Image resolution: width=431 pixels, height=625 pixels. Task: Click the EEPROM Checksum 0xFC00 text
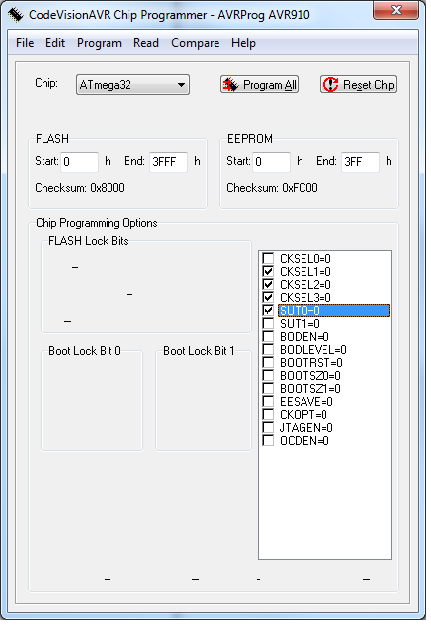[272, 188]
